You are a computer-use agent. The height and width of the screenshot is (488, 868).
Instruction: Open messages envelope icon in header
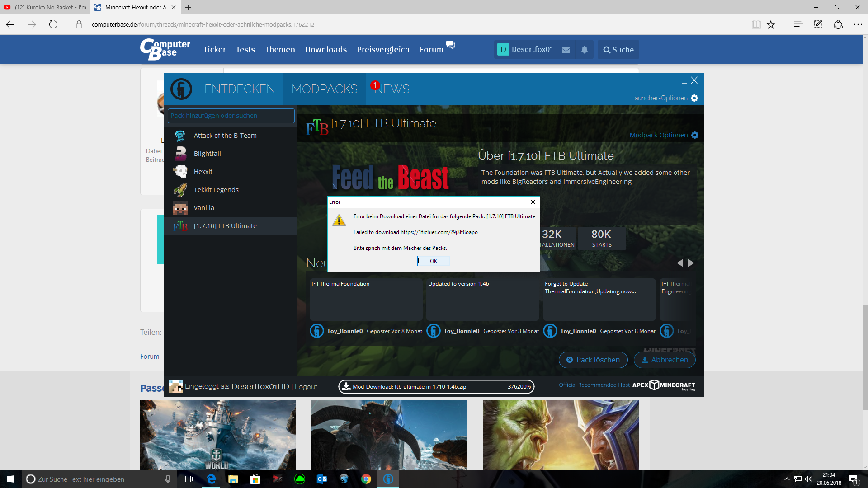click(566, 50)
